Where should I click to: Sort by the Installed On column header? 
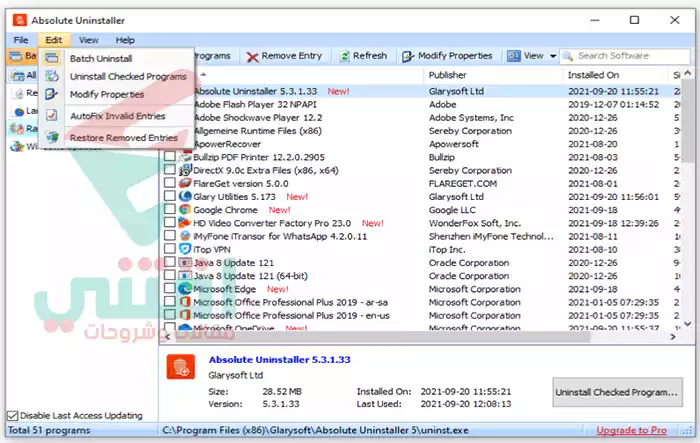tap(615, 75)
